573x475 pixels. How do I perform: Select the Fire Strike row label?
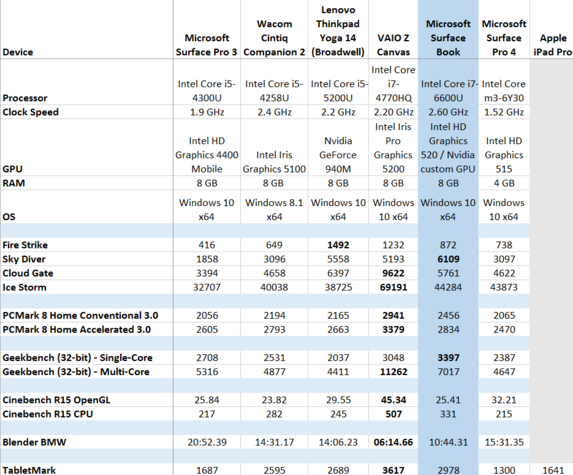coord(25,245)
